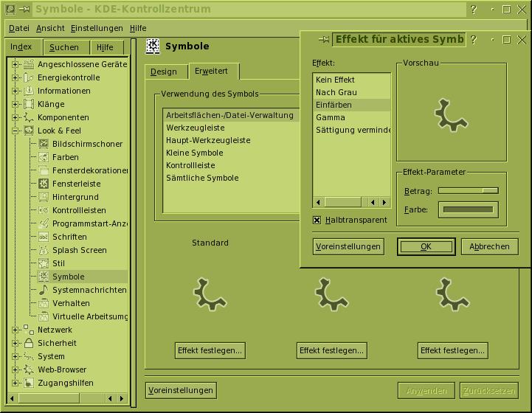The height and width of the screenshot is (413, 532).
Task: Select the Bildschirmschoner icon
Action: [x=44, y=144]
